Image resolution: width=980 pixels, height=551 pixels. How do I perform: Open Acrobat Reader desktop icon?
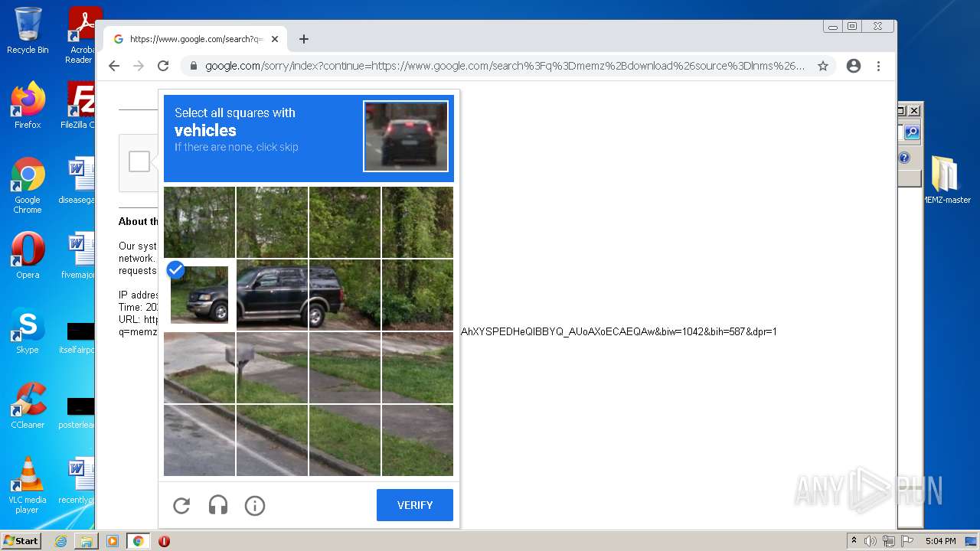click(80, 34)
